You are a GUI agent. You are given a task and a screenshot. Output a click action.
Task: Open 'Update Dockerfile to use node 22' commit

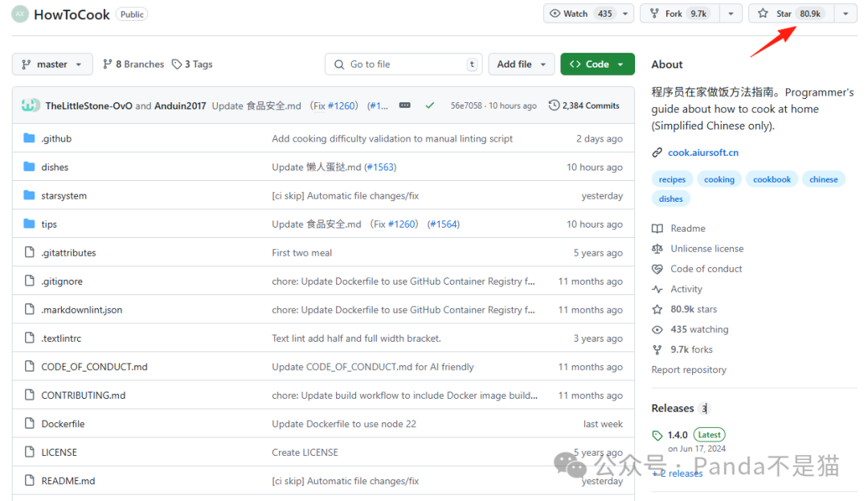[344, 424]
